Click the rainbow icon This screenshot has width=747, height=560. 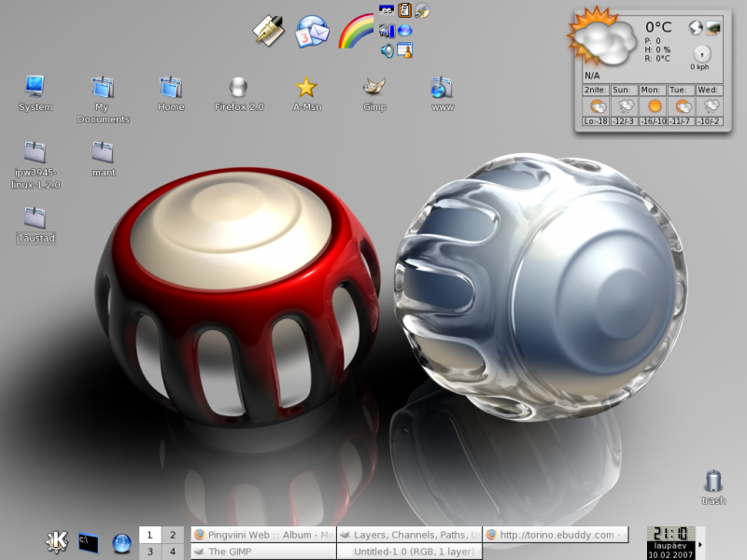click(357, 32)
